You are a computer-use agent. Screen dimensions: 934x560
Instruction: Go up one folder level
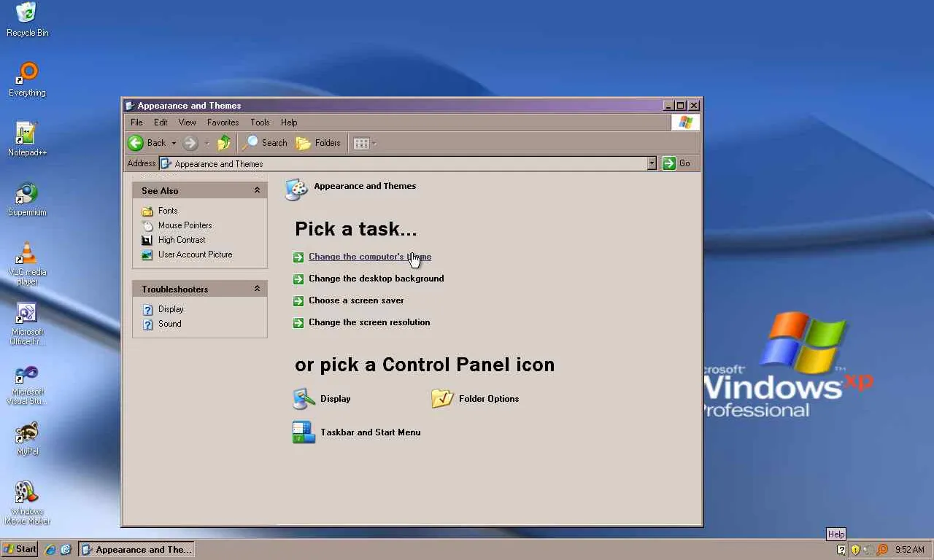pyautogui.click(x=224, y=143)
